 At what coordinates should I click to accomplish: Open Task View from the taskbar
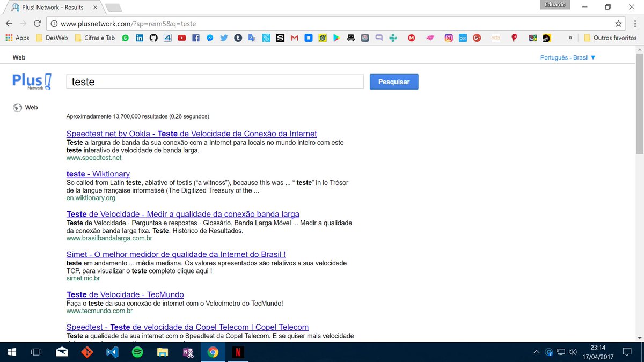[36, 352]
